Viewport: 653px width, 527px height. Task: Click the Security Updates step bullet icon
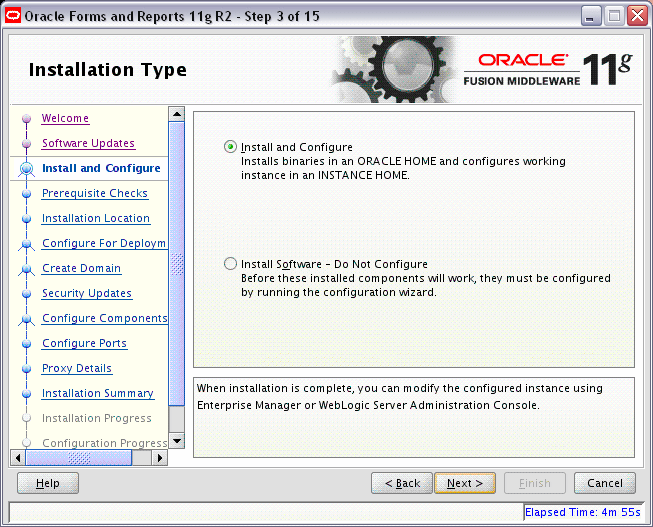click(x=27, y=294)
